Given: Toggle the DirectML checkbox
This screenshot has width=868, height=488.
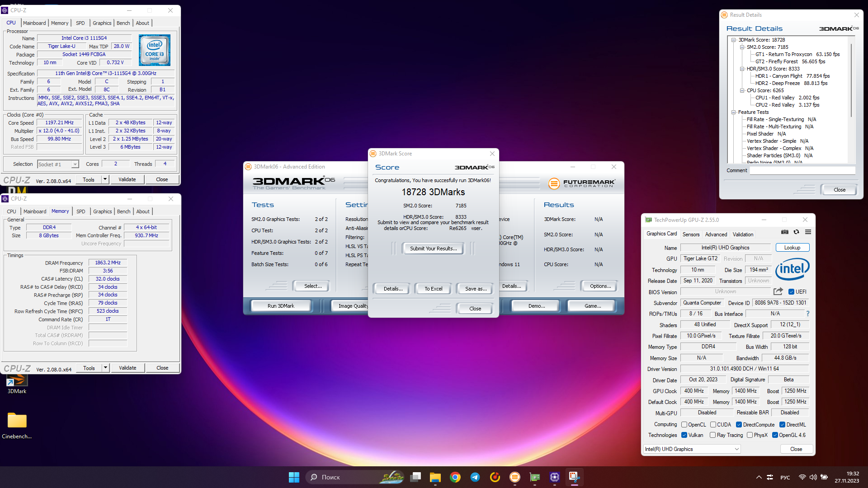Looking at the screenshot, I should click(782, 425).
